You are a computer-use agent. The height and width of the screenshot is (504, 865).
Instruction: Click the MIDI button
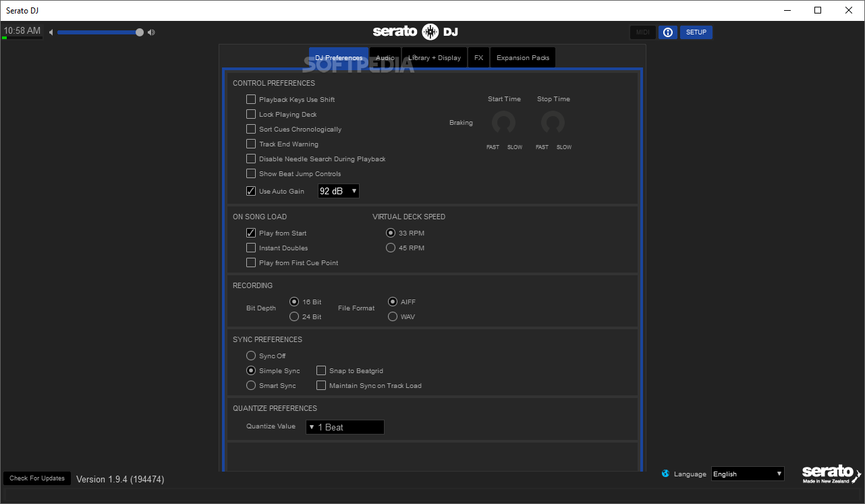[x=643, y=32]
